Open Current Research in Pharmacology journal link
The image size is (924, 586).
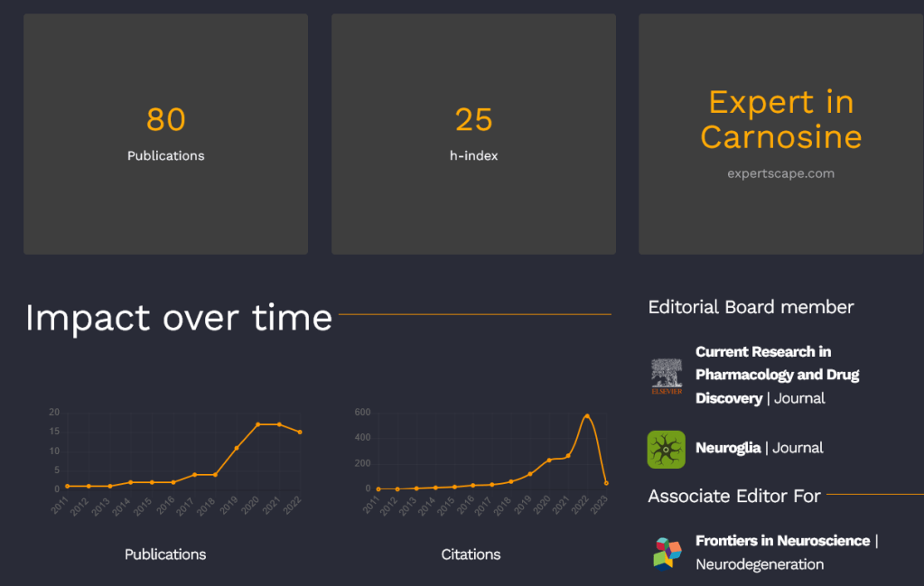coord(777,375)
